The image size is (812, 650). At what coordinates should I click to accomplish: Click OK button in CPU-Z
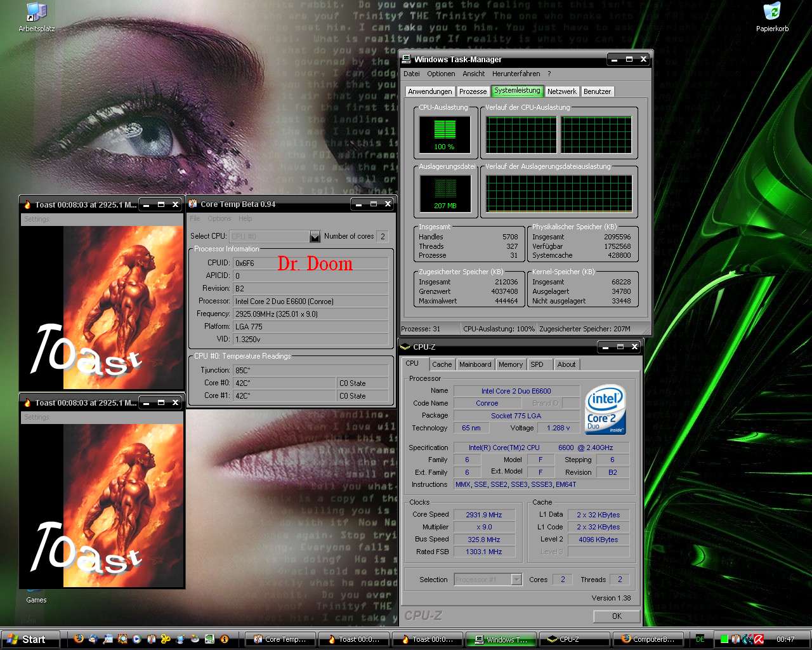(617, 616)
